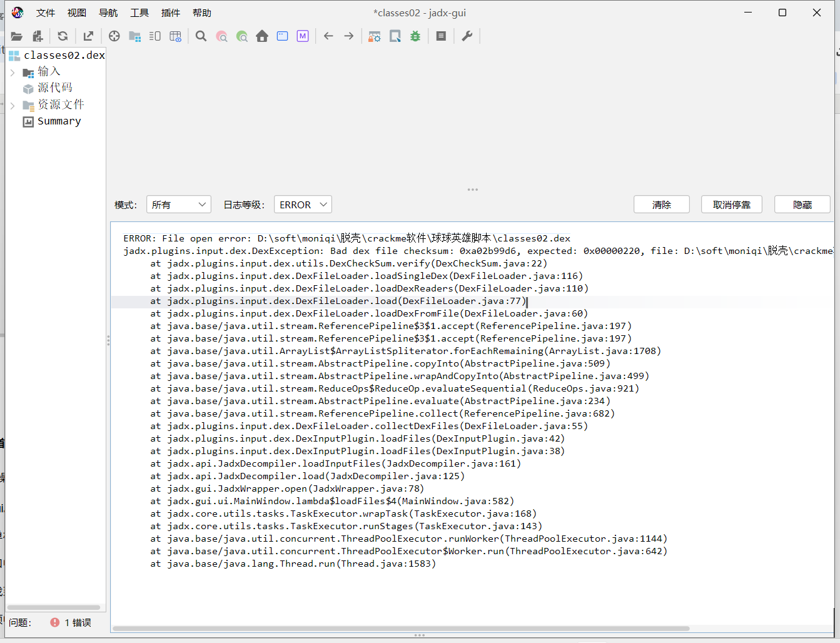The height and width of the screenshot is (643, 840).
Task: Select the 输入 tree item
Action: pyautogui.click(x=49, y=71)
